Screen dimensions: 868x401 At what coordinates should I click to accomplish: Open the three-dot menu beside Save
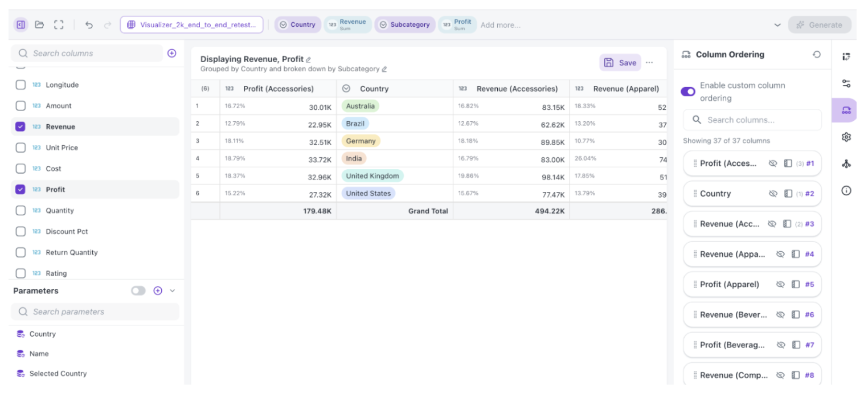point(649,63)
